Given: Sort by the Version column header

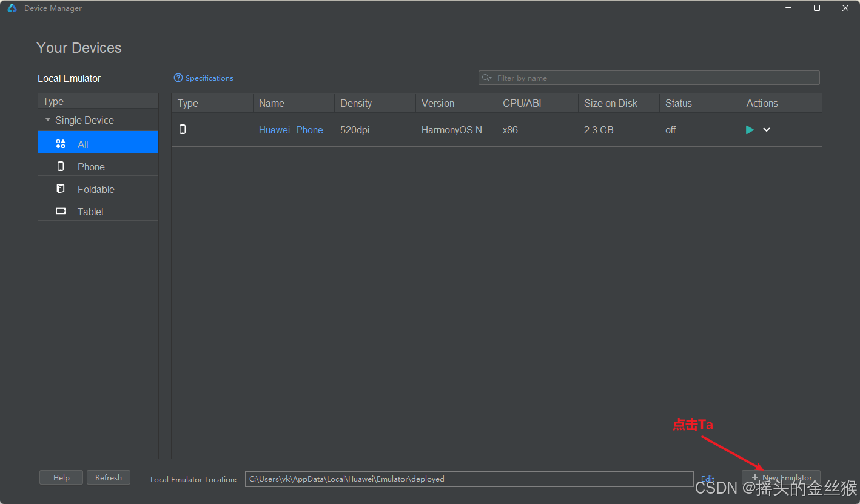Looking at the screenshot, I should (x=456, y=103).
